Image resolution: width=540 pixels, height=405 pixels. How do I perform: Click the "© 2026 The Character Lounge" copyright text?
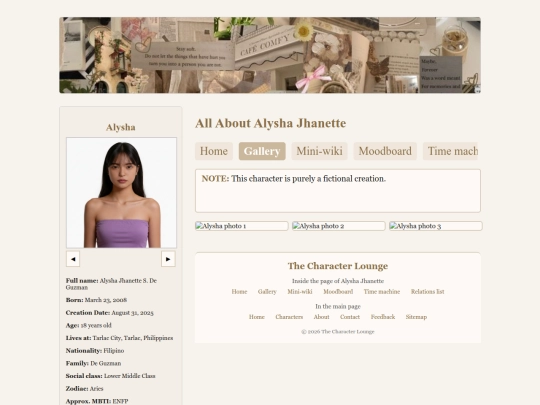[x=338, y=332]
